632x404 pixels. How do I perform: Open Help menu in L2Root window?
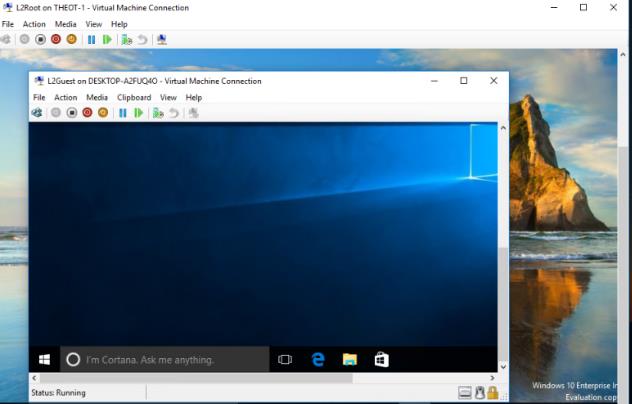point(119,24)
